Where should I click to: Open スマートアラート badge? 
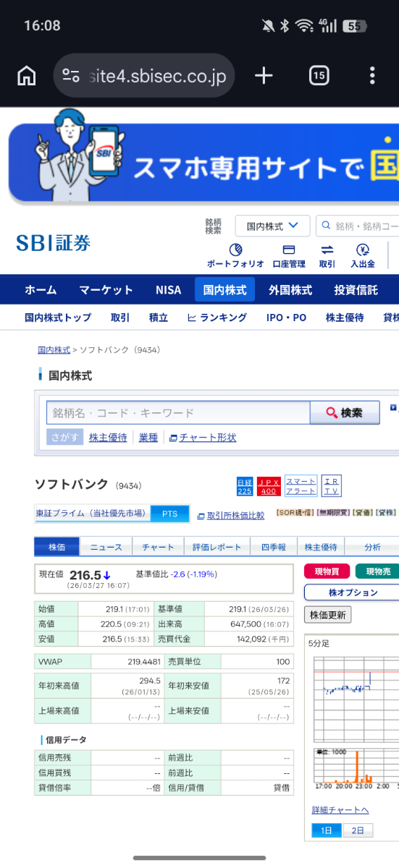(301, 486)
